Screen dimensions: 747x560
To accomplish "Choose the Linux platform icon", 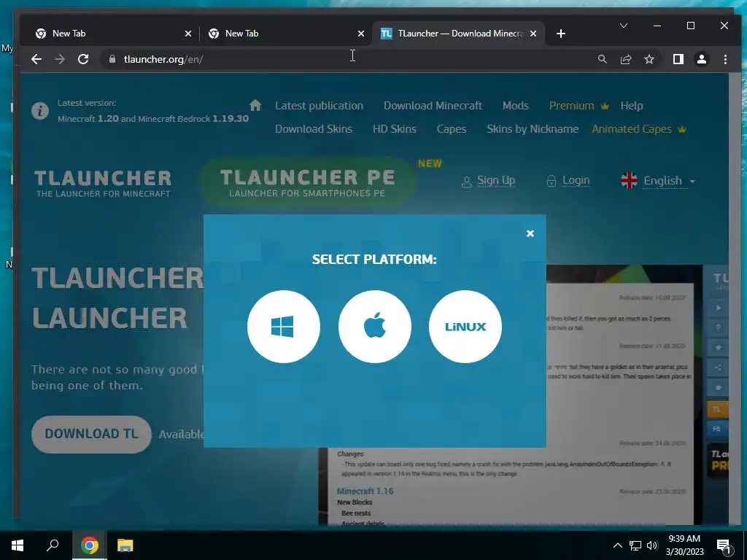I will (465, 327).
